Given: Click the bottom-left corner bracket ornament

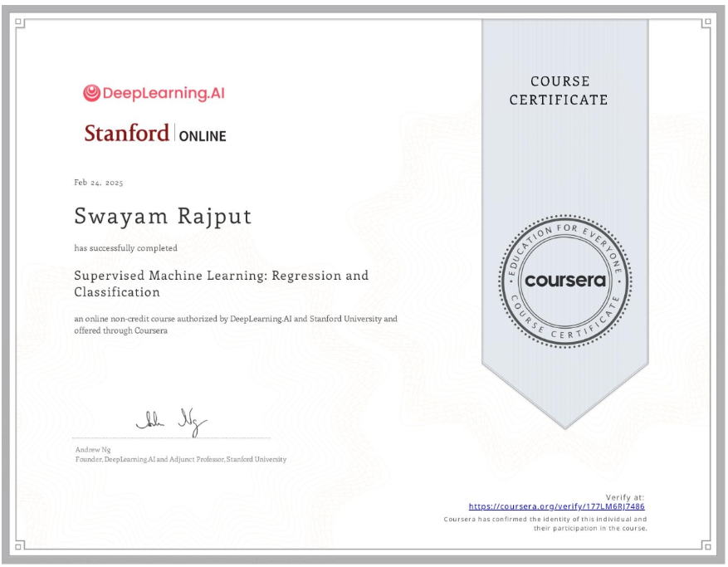Looking at the screenshot, I should point(19,545).
